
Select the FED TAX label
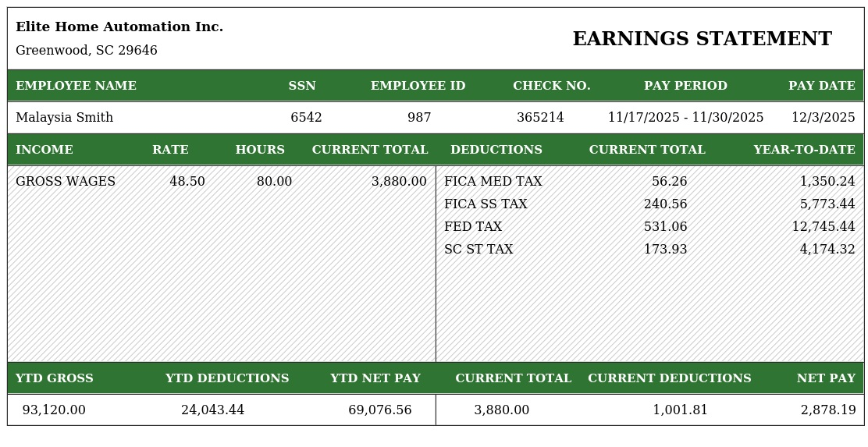473,227
